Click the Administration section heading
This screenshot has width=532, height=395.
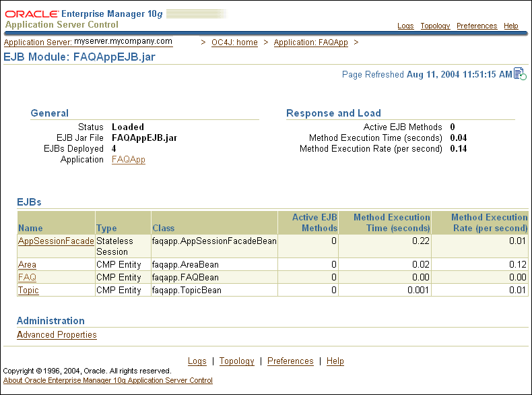pyautogui.click(x=51, y=321)
